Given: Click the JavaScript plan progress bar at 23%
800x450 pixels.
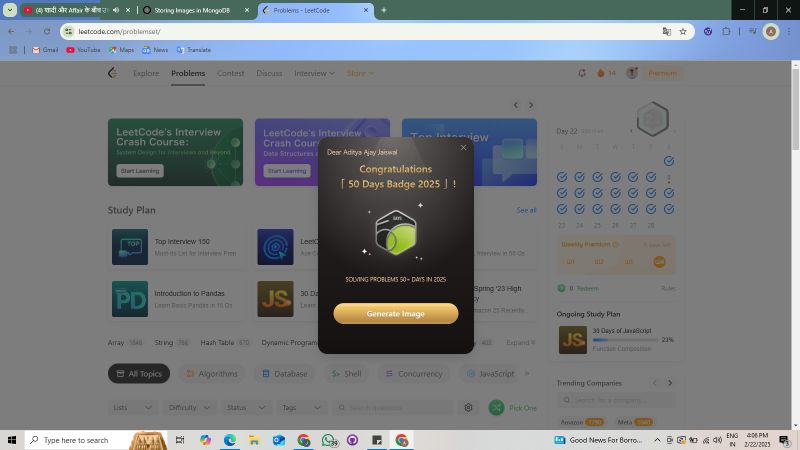Looking at the screenshot, I should coord(625,340).
